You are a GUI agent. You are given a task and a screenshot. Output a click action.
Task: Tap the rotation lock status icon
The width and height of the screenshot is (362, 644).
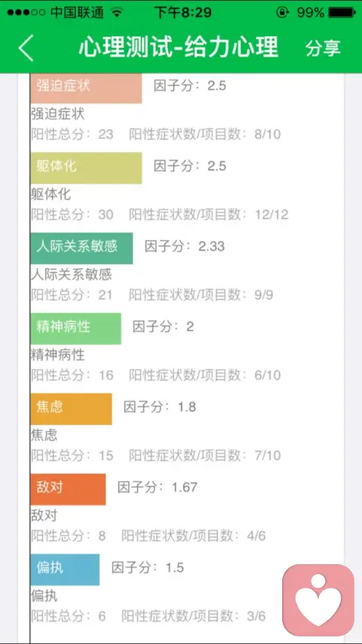(x=282, y=12)
